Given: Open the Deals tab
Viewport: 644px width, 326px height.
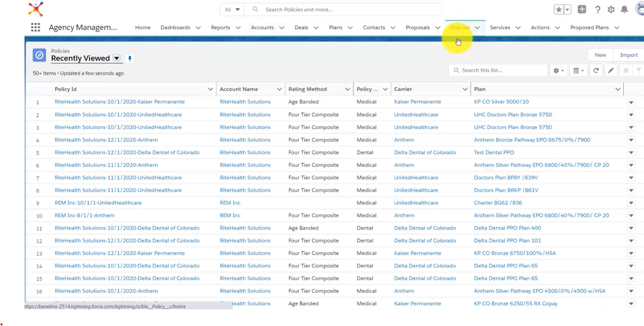Looking at the screenshot, I should coord(301,27).
